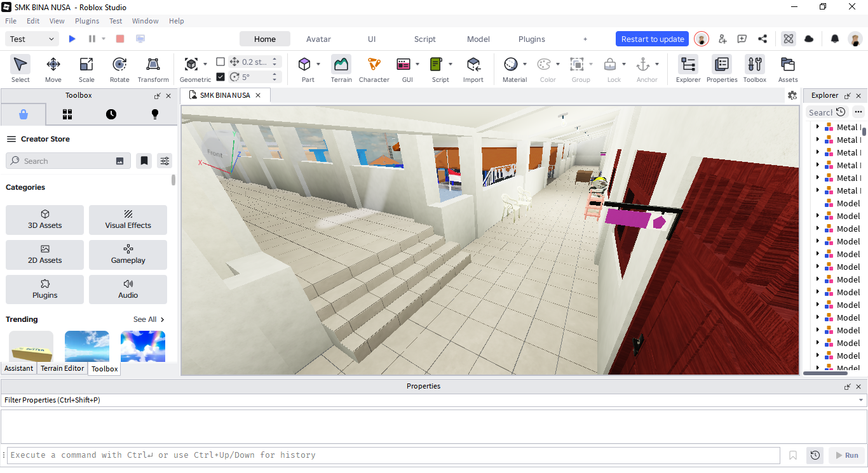The width and height of the screenshot is (868, 473).
Task: Toggle the Properties panel from the toolbar
Action: (x=722, y=69)
